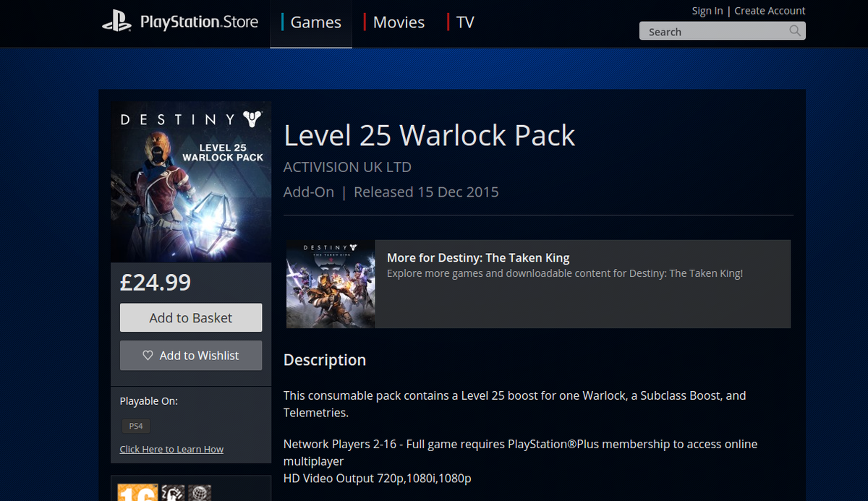The width and height of the screenshot is (868, 501).
Task: Click the PS4 platform badge
Action: (x=135, y=426)
